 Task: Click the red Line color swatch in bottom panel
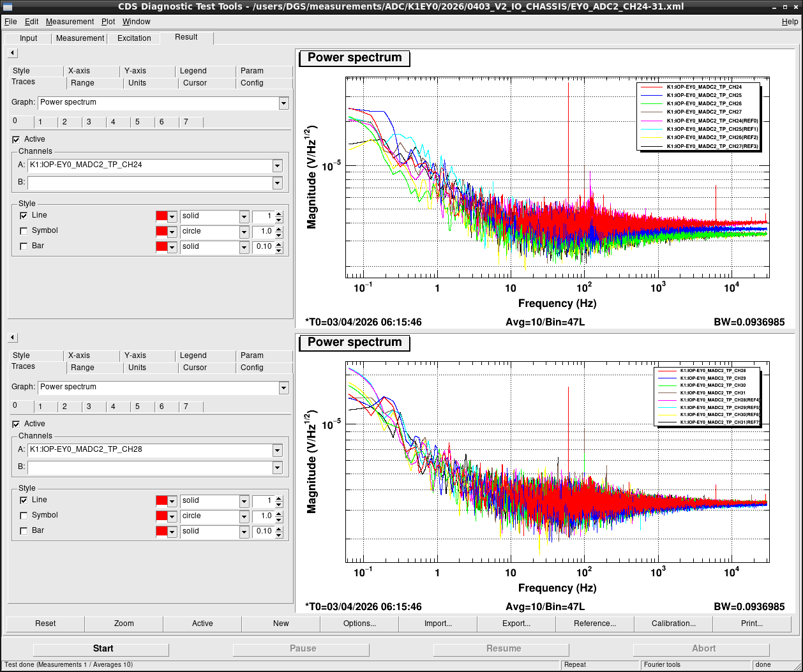[x=161, y=501]
